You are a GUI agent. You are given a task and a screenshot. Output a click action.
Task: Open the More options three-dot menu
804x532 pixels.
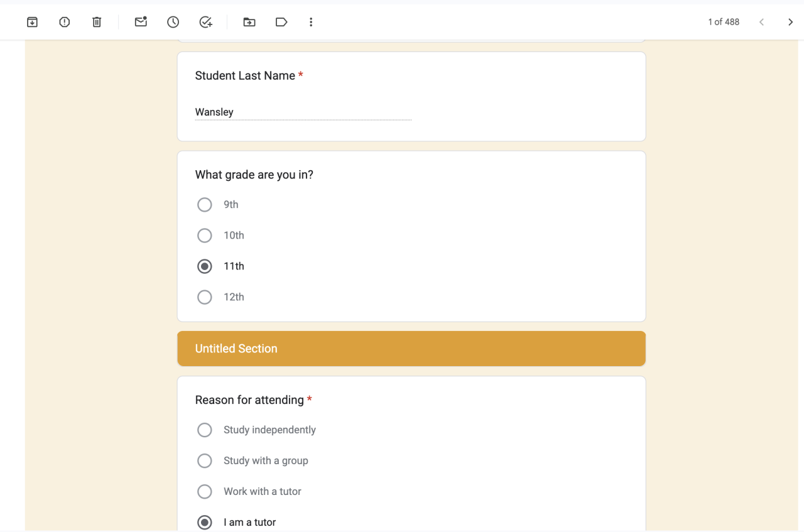tap(311, 22)
